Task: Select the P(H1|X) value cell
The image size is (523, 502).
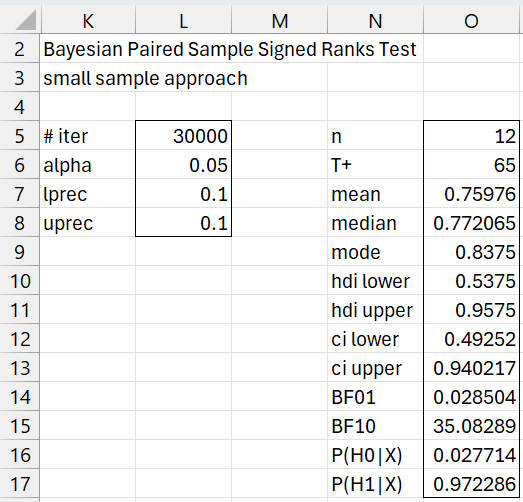Action: (471, 484)
